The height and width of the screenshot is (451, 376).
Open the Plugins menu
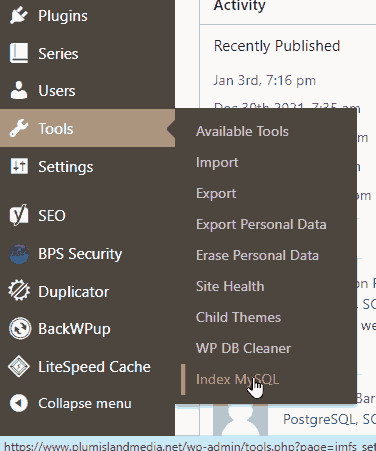point(63,16)
